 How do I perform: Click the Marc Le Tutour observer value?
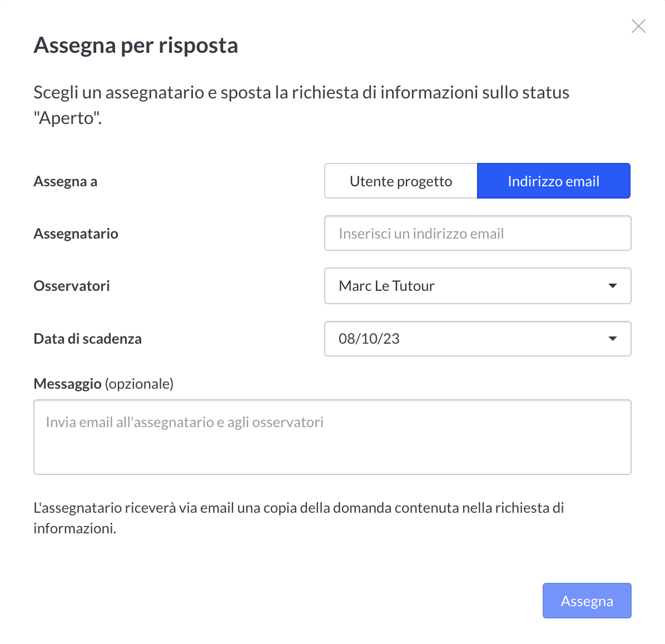click(386, 286)
